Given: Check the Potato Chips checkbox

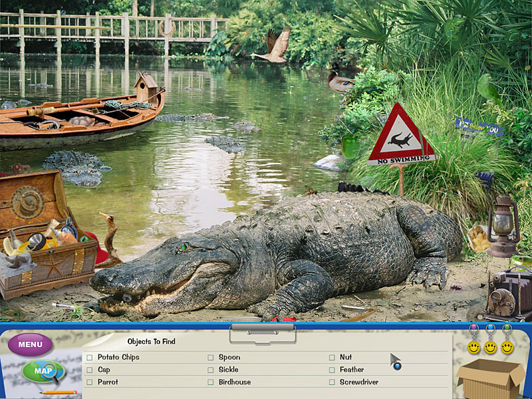Looking at the screenshot, I should click(90, 358).
